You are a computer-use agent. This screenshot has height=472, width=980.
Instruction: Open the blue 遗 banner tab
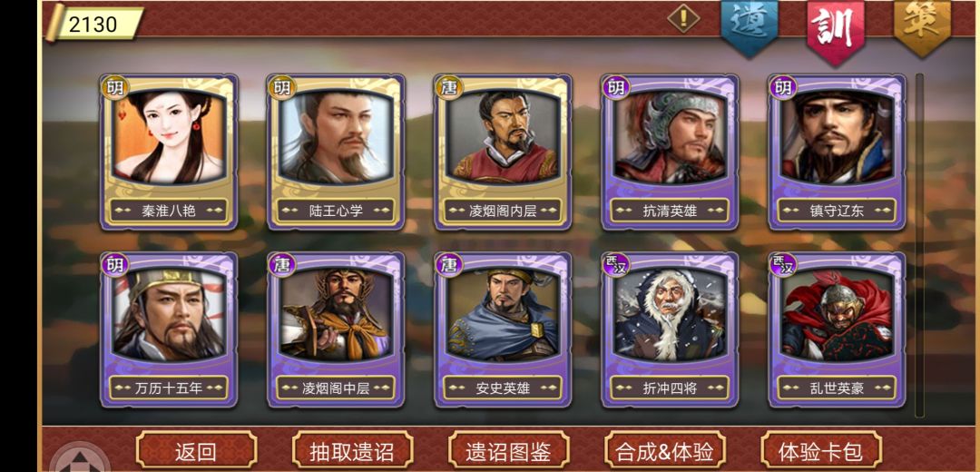(x=750, y=27)
